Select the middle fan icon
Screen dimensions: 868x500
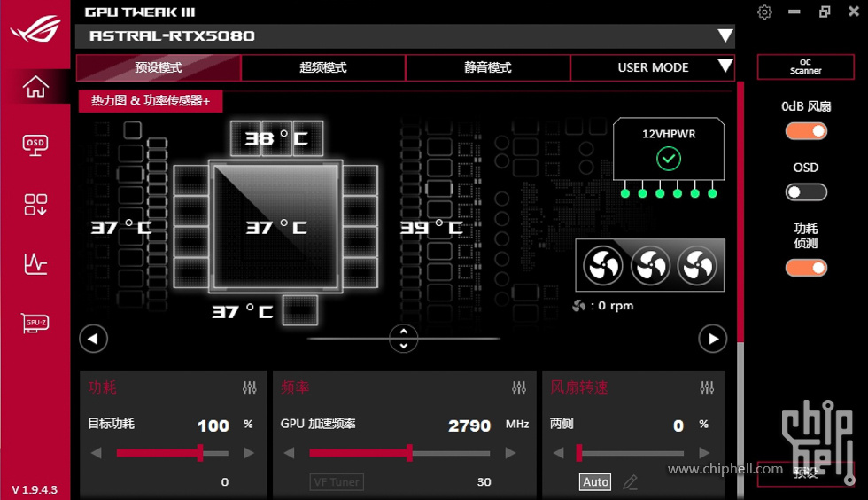click(650, 266)
